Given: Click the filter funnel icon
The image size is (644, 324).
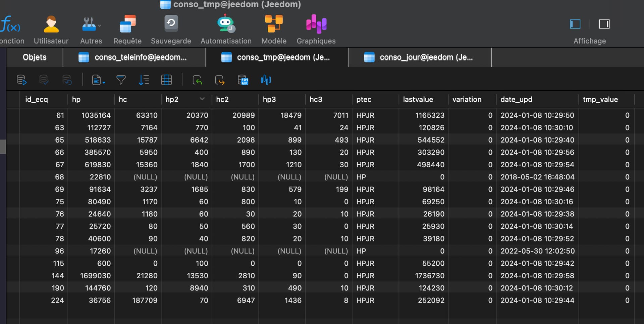Looking at the screenshot, I should point(121,80).
